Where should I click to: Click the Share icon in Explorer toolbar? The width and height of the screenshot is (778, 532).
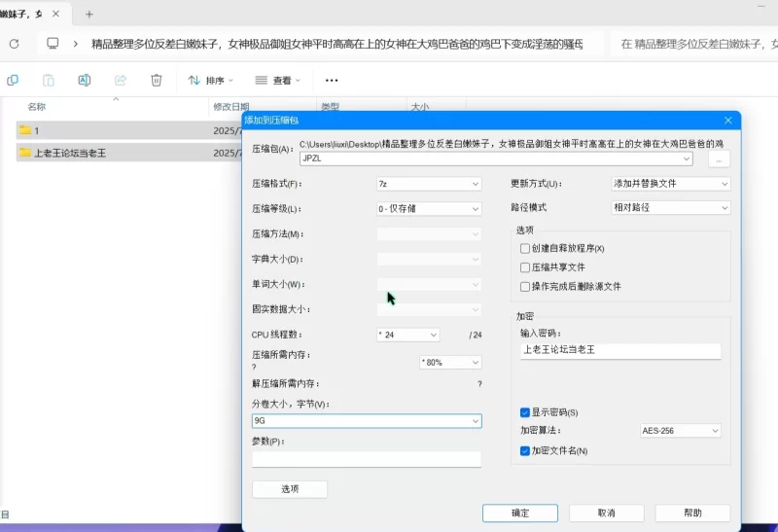120,80
